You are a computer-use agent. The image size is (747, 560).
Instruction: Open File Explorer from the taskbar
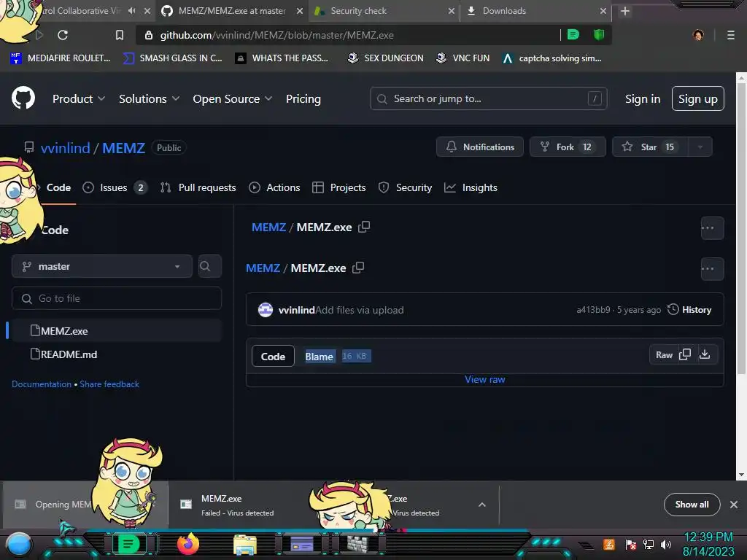(x=245, y=545)
